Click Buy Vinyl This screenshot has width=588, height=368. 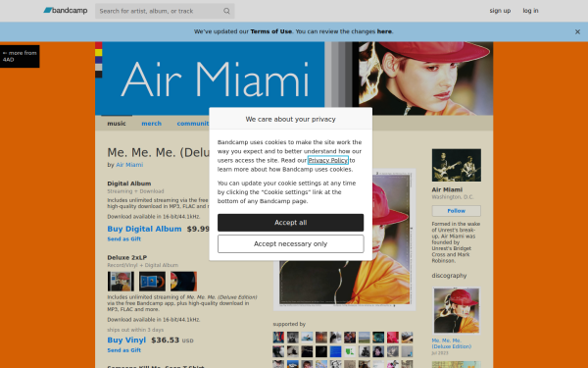coord(126,340)
